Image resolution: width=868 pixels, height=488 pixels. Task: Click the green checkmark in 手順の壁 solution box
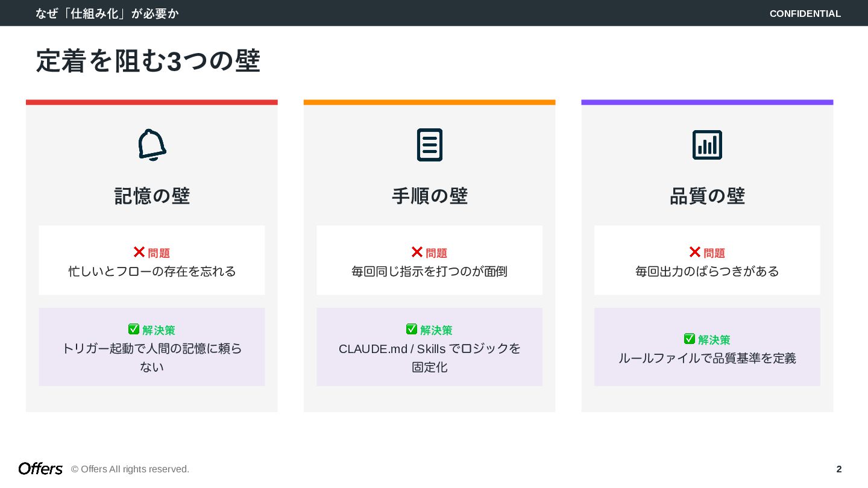[x=412, y=330]
